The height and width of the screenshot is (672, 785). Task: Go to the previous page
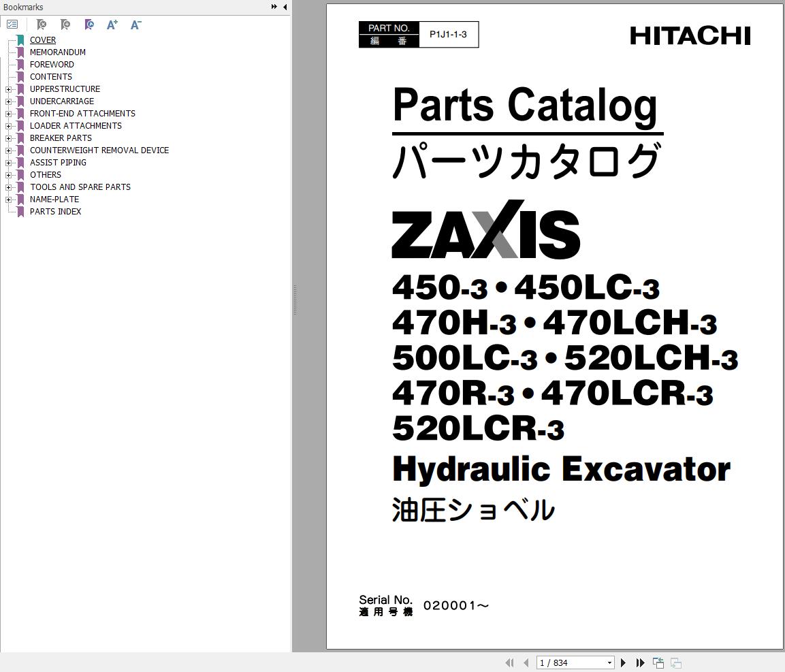pyautogui.click(x=526, y=662)
